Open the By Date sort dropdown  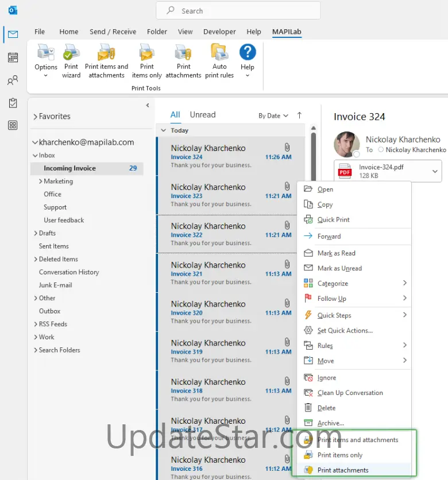coord(273,115)
